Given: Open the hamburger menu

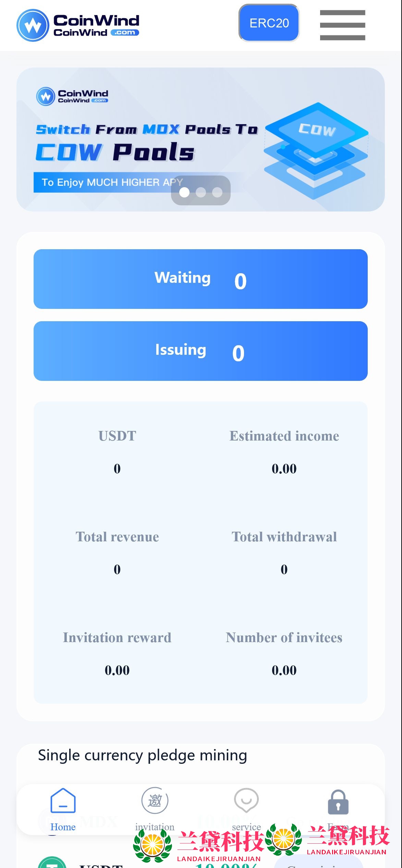Looking at the screenshot, I should click(x=342, y=25).
